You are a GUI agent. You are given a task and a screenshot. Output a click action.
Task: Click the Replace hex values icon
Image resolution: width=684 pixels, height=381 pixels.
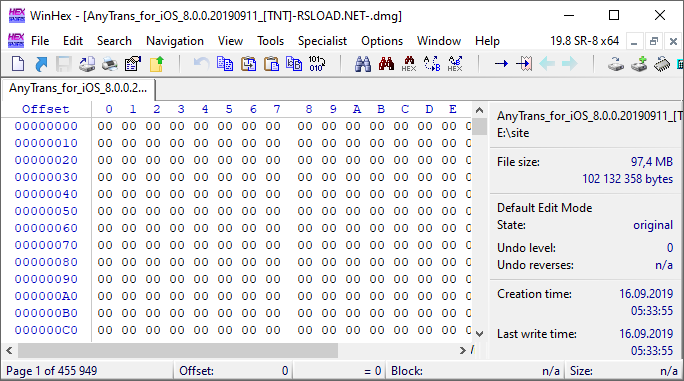coord(455,64)
